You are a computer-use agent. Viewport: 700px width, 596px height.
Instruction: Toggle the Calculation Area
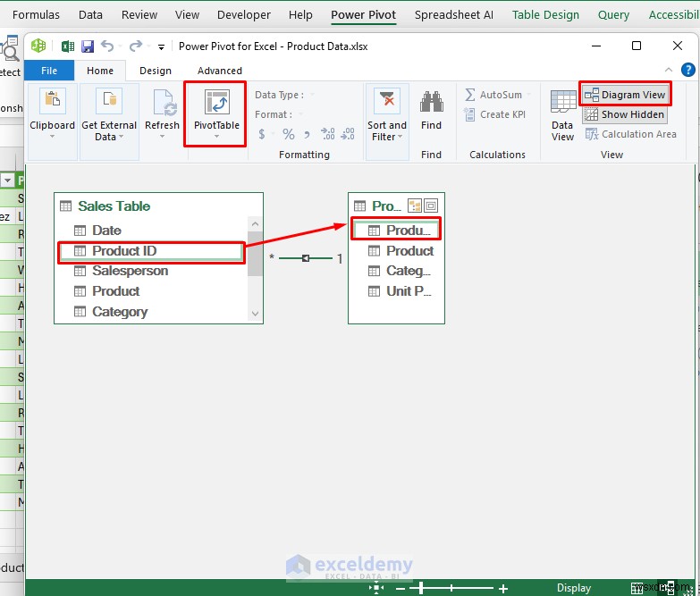pyautogui.click(x=630, y=134)
